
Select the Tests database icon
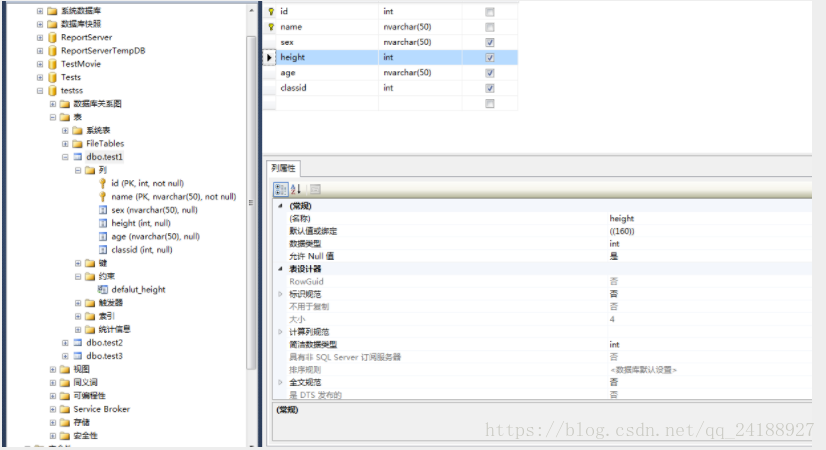(52, 77)
